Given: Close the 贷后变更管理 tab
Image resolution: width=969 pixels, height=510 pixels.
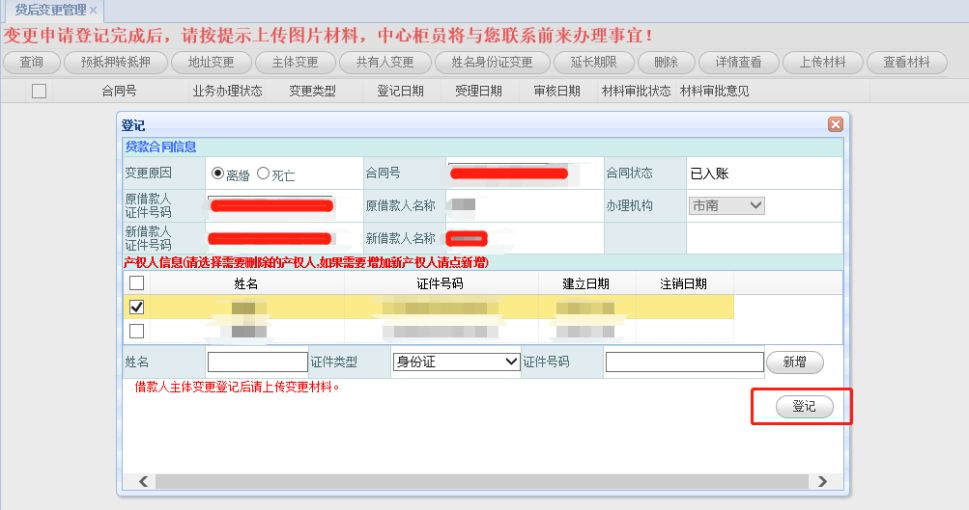Looking at the screenshot, I should coord(93,11).
